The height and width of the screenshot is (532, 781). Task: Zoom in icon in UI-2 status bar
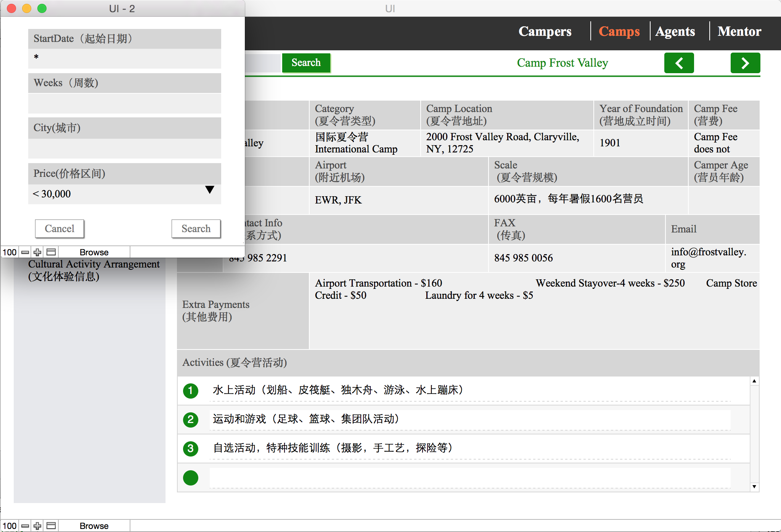point(37,252)
